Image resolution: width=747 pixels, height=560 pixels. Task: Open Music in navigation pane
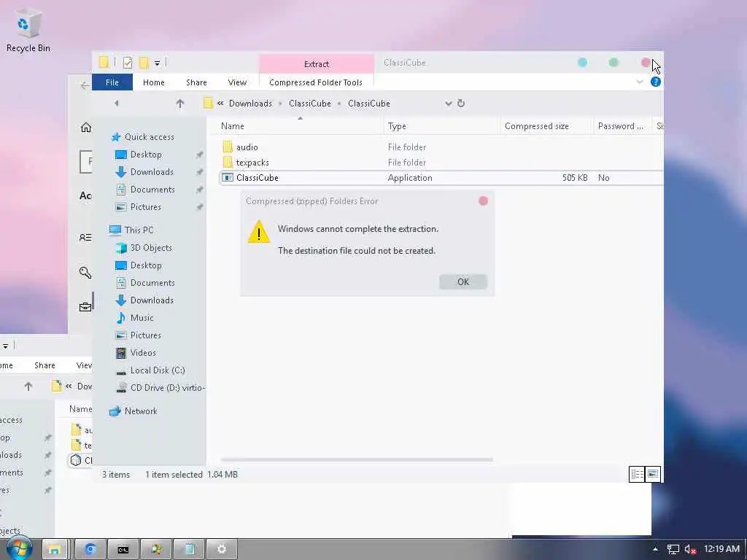[x=142, y=318]
